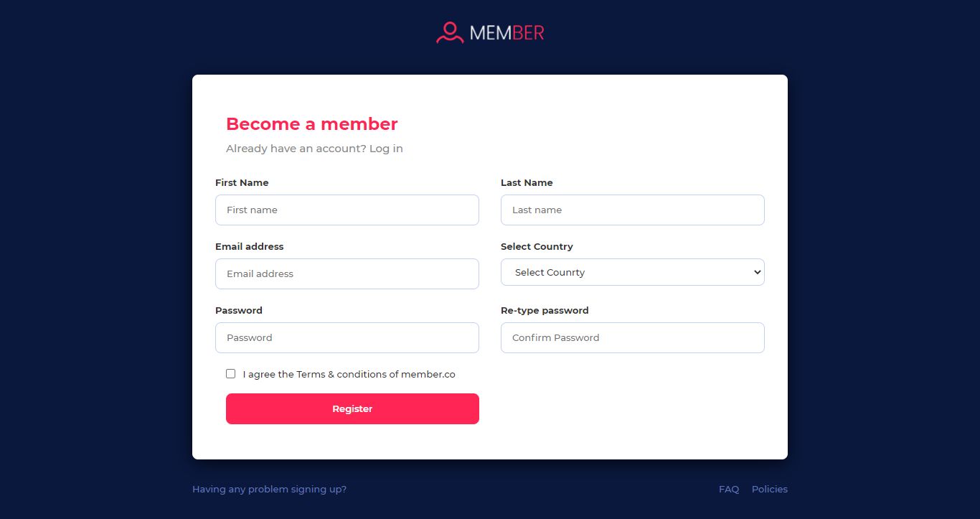Open the Select Country dropdown

point(632,272)
